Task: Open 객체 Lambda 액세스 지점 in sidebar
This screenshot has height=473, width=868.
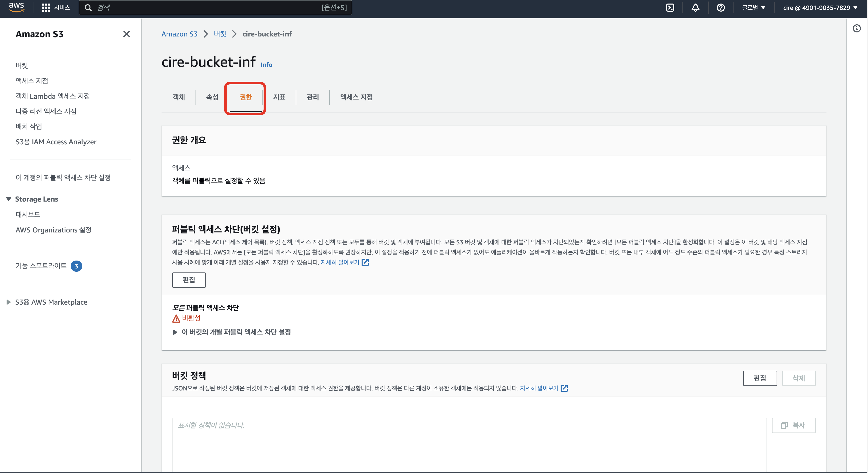Action: [x=53, y=96]
